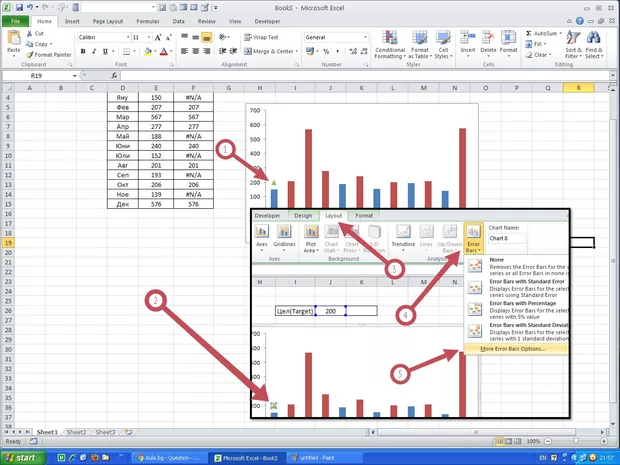Switch to the View tab

235,21
